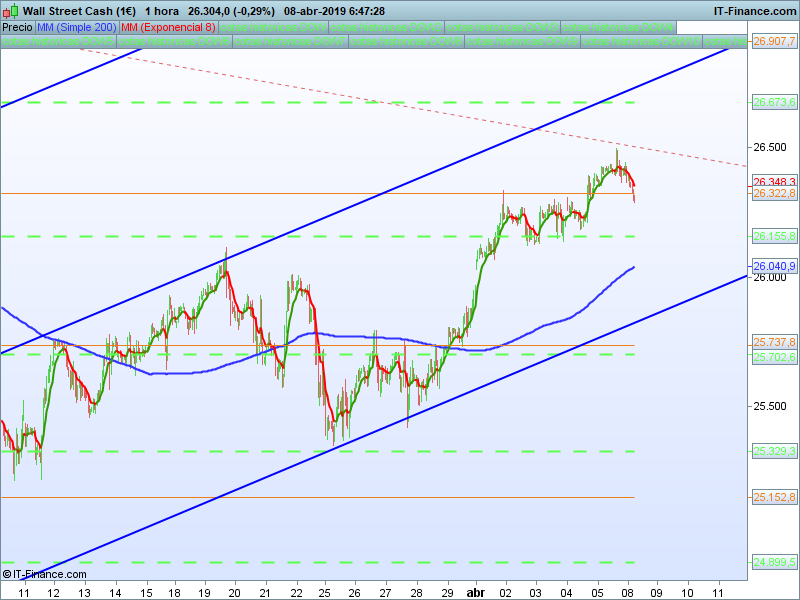Click the 02 date label on time axis
800x600 pixels.
tap(506, 593)
